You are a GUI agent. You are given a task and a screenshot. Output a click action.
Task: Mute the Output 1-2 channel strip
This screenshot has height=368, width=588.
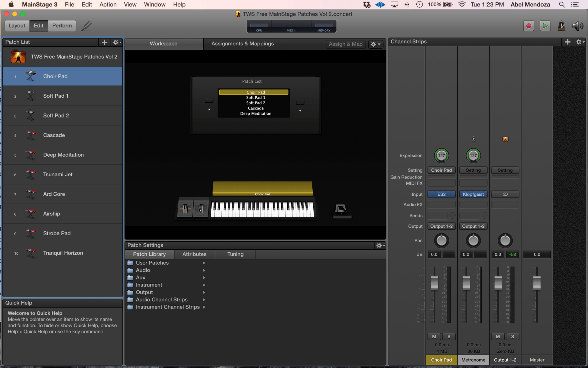pyautogui.click(x=498, y=336)
